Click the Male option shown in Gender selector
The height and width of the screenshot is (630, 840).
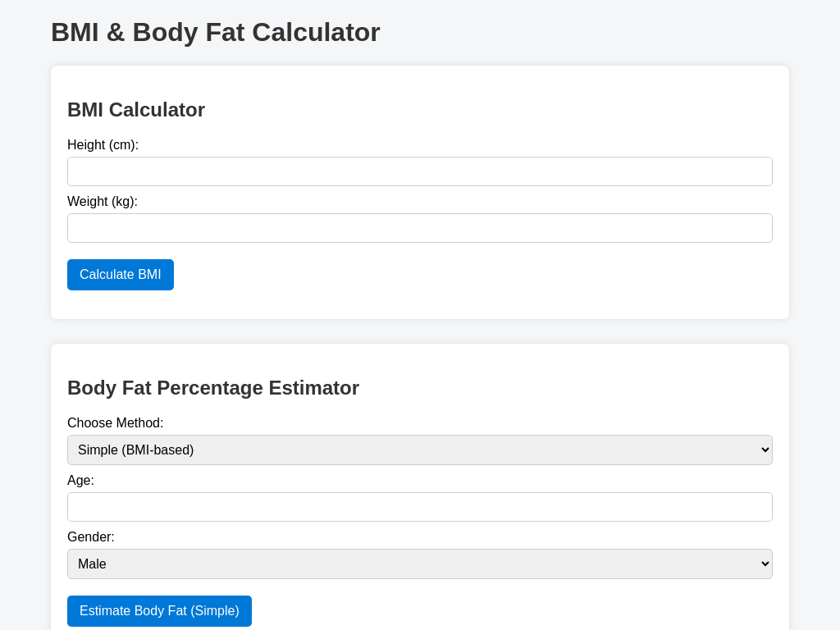tap(92, 564)
